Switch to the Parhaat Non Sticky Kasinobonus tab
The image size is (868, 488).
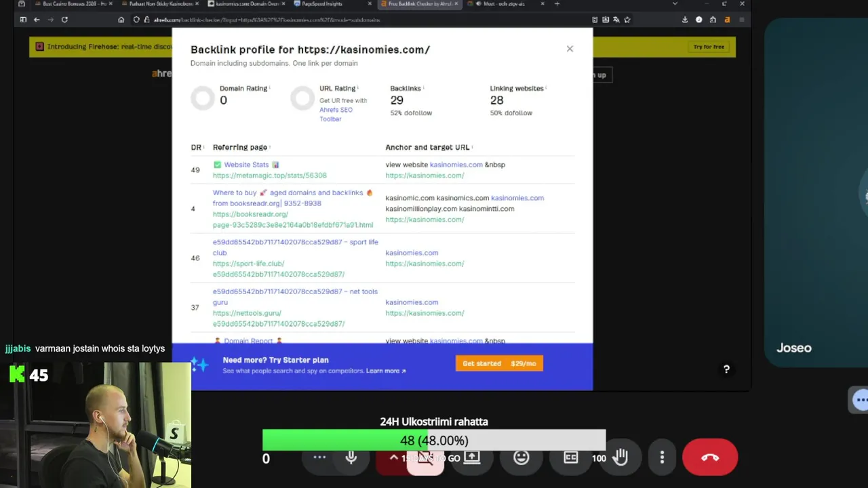pyautogui.click(x=160, y=4)
